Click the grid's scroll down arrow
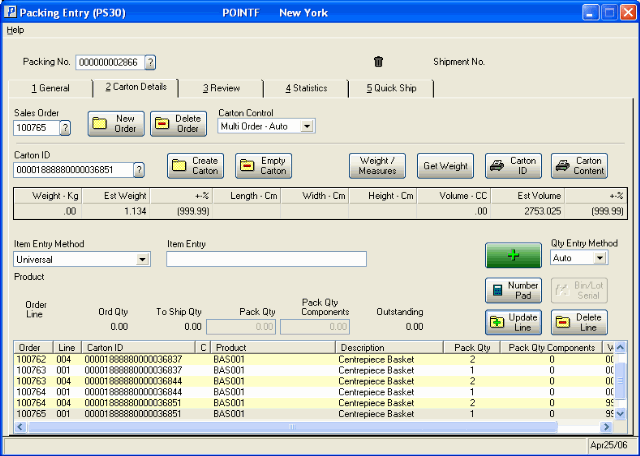The width and height of the screenshot is (640, 456). 620,414
